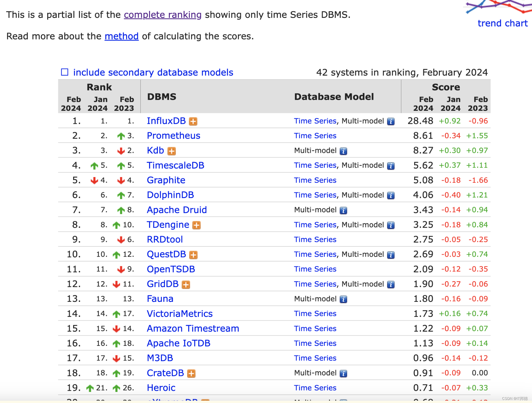This screenshot has height=403, width=532.
Task: Click the Time Series link in Apache IoTDB row
Action: [315, 343]
